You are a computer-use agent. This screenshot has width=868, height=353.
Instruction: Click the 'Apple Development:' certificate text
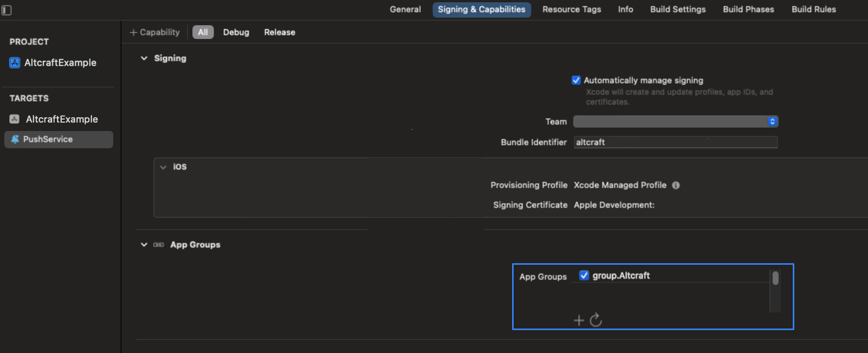pyautogui.click(x=614, y=205)
